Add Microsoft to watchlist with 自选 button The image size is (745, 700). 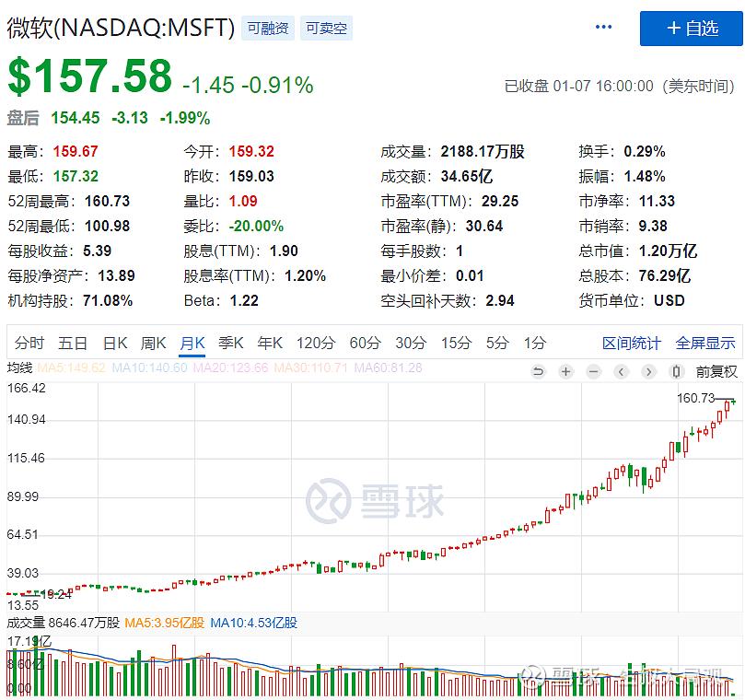(x=692, y=29)
